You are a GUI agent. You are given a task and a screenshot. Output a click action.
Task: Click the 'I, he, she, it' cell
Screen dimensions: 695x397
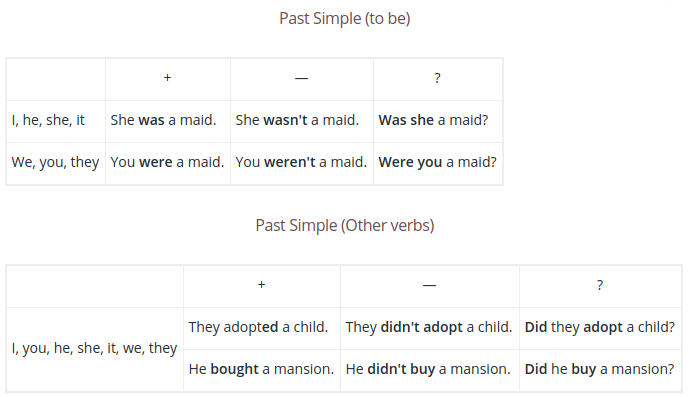(x=56, y=121)
